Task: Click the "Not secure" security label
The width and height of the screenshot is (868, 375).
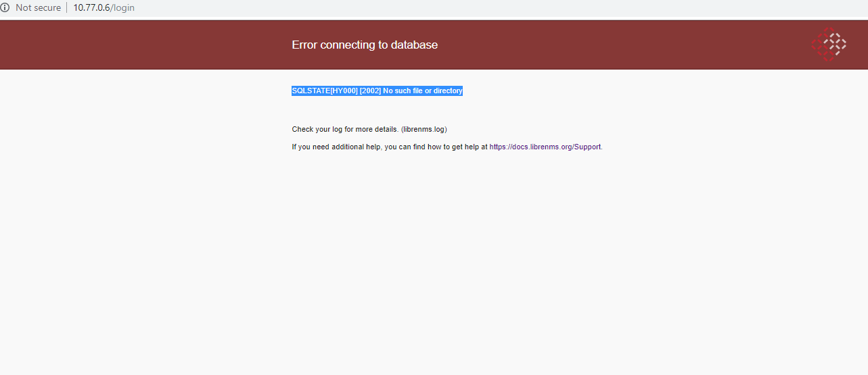Action: pos(38,8)
